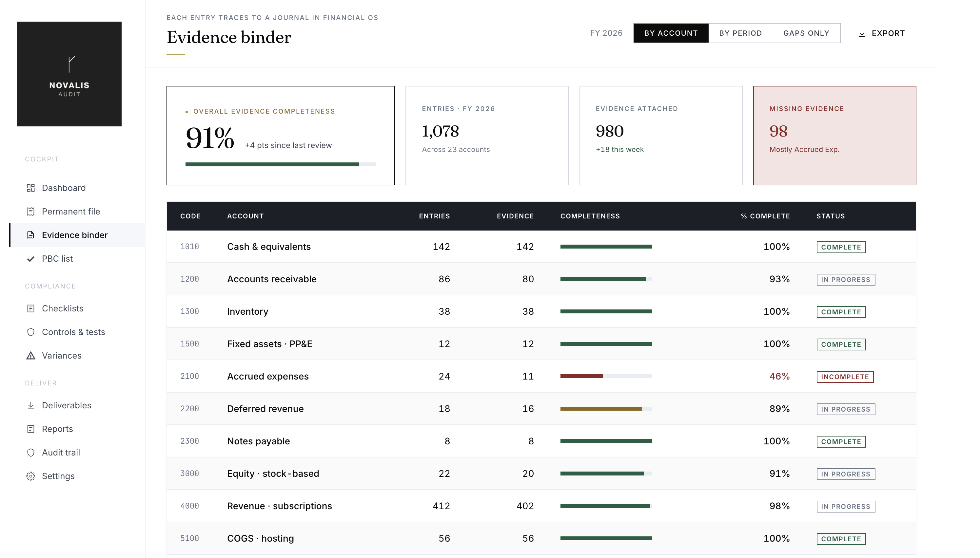Open Checklists via its list icon

[x=31, y=308]
